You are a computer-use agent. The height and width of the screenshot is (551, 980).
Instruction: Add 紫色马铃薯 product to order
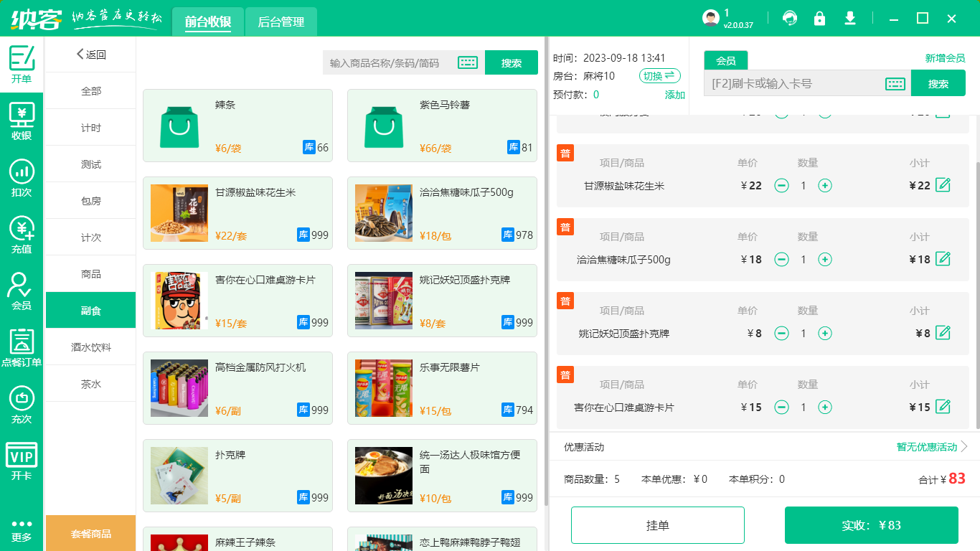[x=442, y=126]
